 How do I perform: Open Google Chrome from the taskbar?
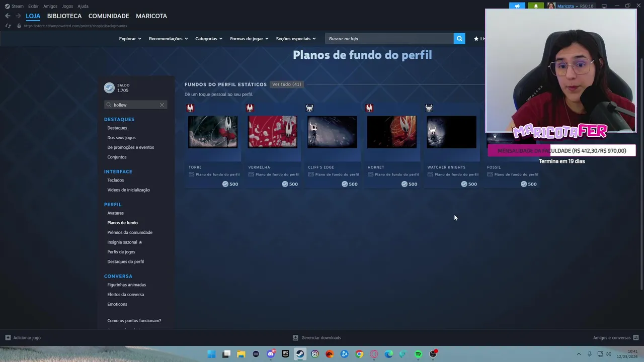pyautogui.click(x=359, y=354)
